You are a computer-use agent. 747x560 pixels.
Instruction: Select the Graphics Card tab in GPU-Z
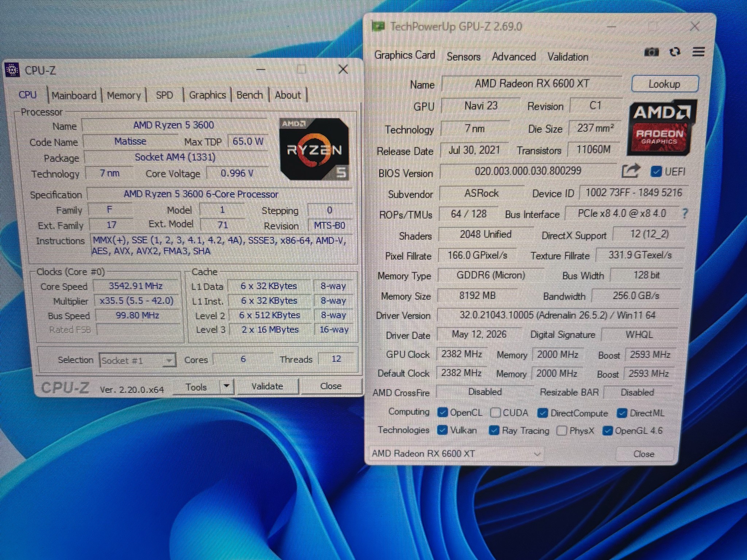(x=405, y=55)
